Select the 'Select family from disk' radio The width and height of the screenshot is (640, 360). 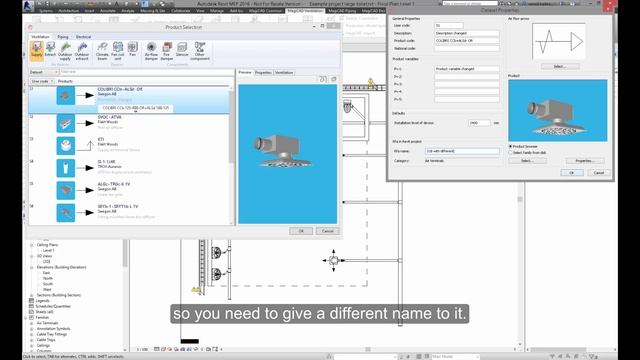pyautogui.click(x=510, y=152)
